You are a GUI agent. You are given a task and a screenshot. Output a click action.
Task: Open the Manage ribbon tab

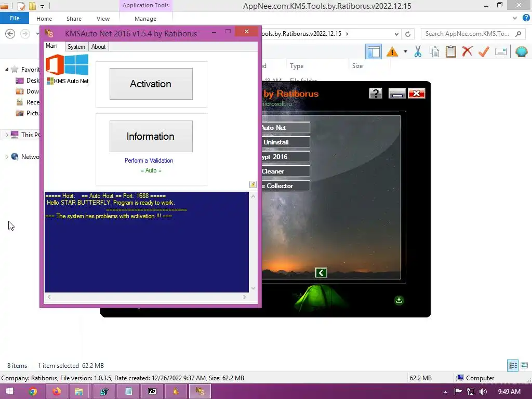pos(145,19)
